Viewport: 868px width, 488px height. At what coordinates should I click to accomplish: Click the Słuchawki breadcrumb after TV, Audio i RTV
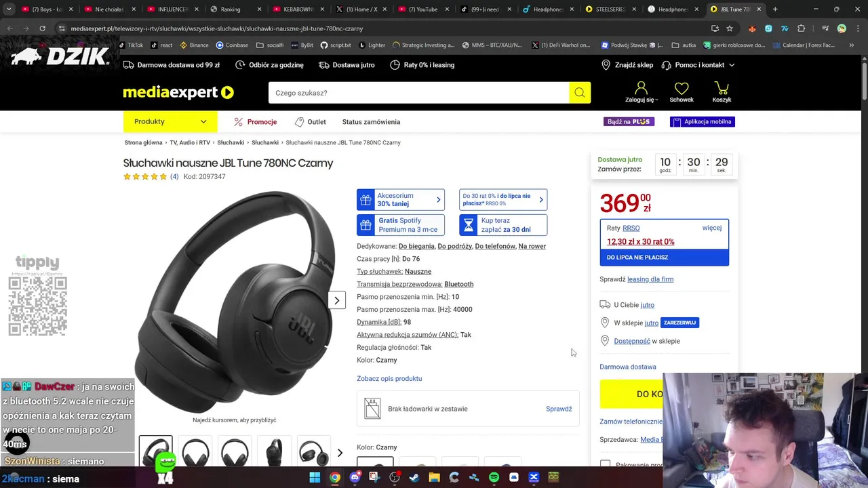click(x=231, y=142)
